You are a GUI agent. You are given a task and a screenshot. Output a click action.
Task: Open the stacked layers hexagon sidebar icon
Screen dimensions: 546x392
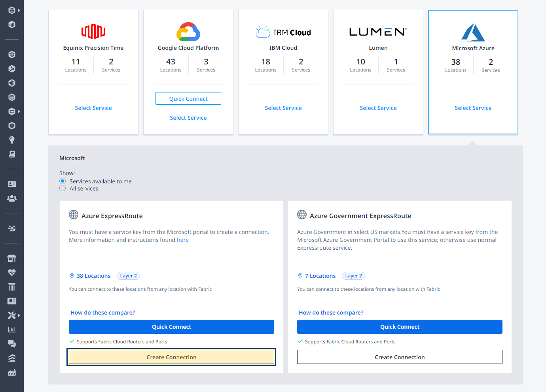(x=12, y=10)
